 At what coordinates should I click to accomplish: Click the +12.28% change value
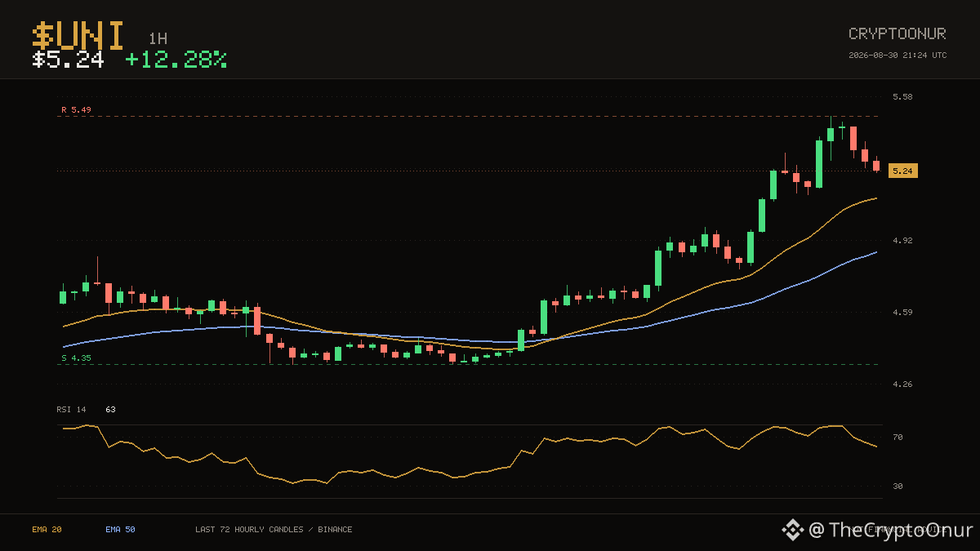click(176, 60)
